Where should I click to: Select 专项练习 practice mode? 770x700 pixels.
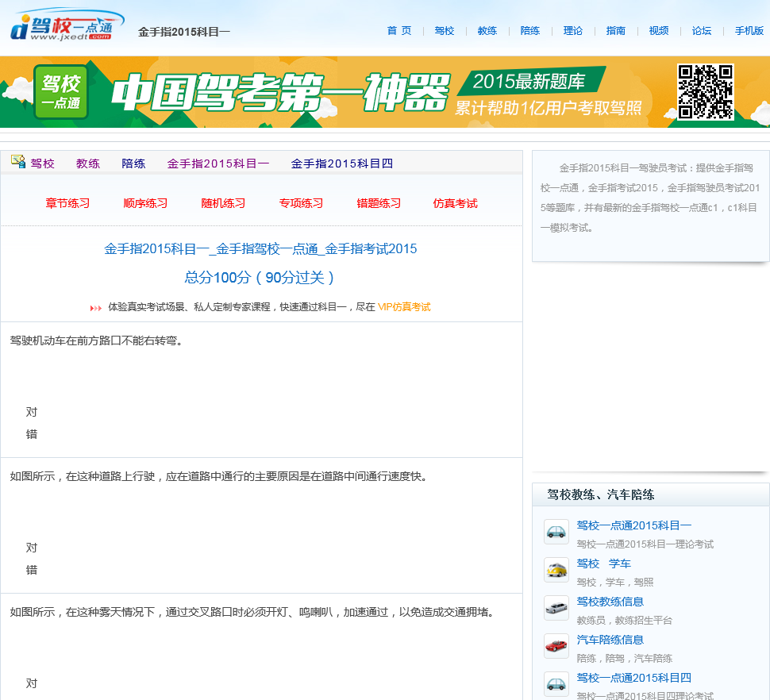tap(301, 203)
